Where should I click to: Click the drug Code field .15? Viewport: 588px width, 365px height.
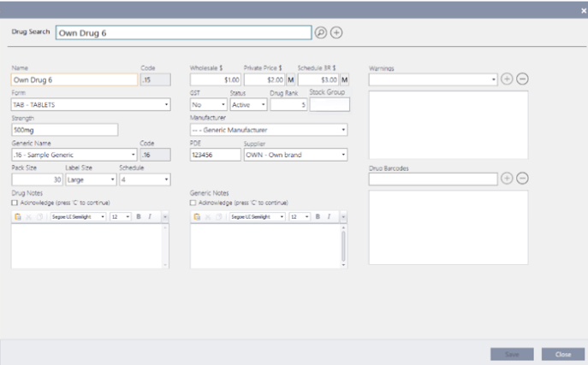click(156, 79)
